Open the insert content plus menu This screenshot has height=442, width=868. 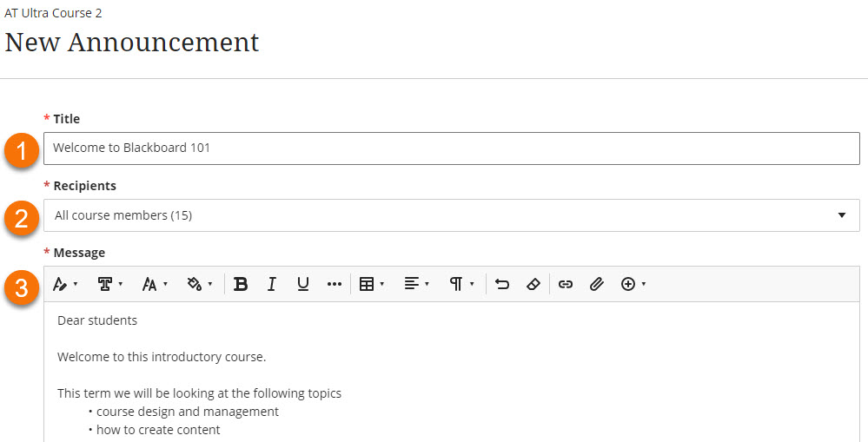coord(633,284)
